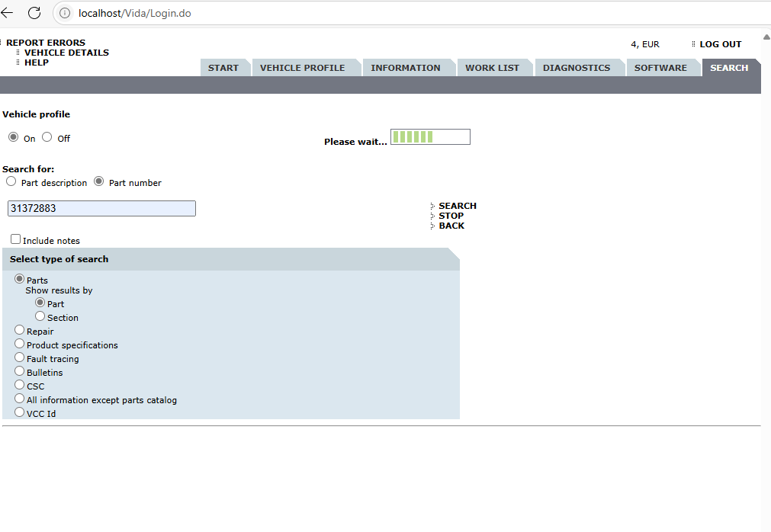
Task: Click the browser back arrow
Action: pyautogui.click(x=8, y=13)
